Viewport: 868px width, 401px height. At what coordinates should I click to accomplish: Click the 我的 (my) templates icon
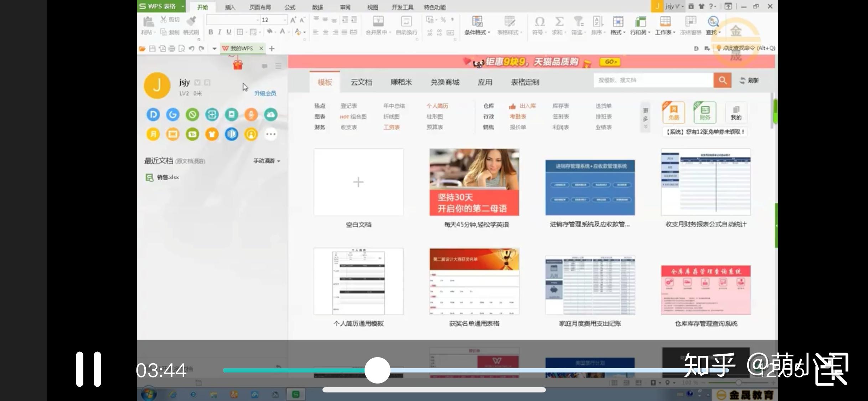pos(736,112)
